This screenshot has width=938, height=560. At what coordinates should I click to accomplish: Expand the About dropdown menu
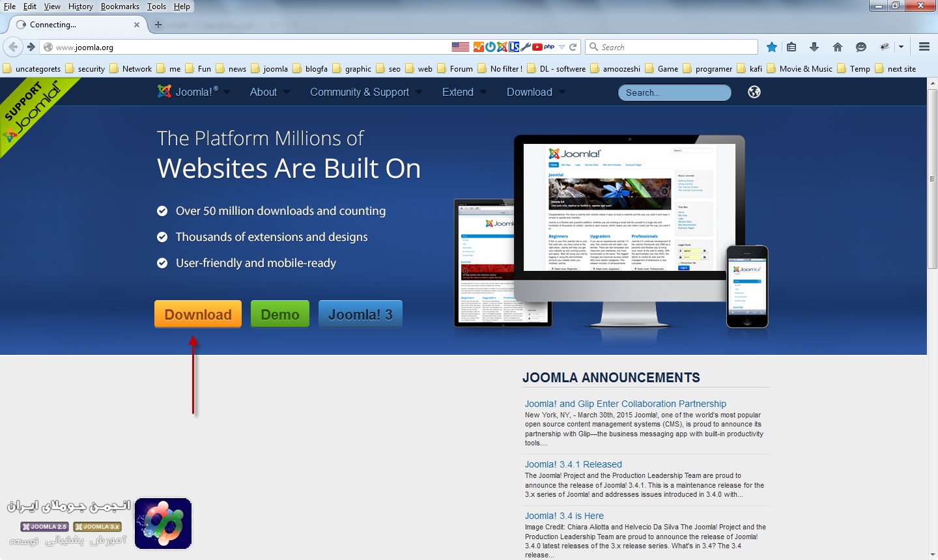pos(269,92)
